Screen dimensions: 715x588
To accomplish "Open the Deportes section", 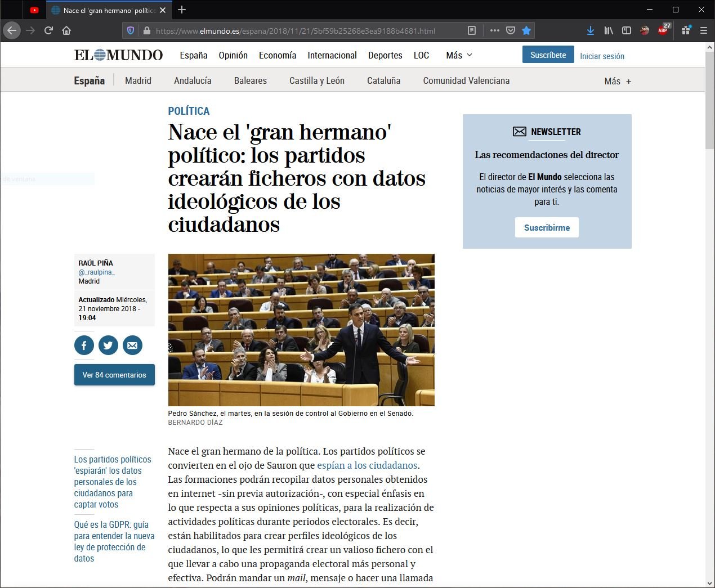I will coord(385,55).
